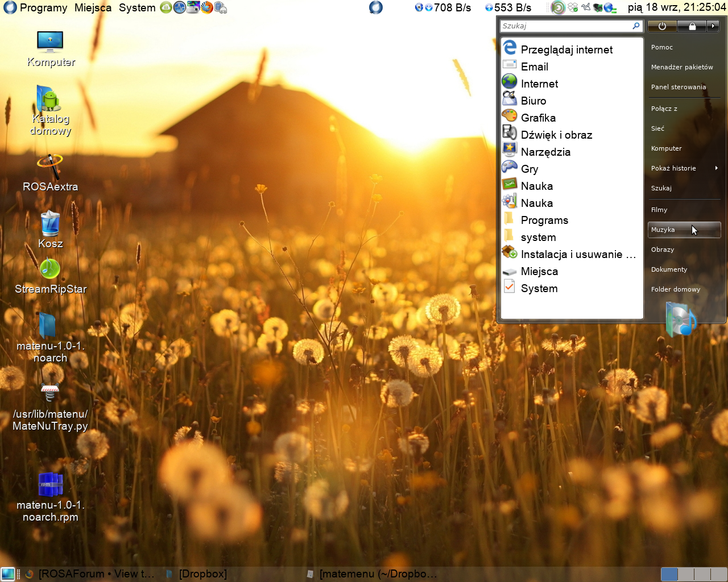Screen dimensions: 728x582
Task: Open the Grafika category
Action: click(x=538, y=118)
